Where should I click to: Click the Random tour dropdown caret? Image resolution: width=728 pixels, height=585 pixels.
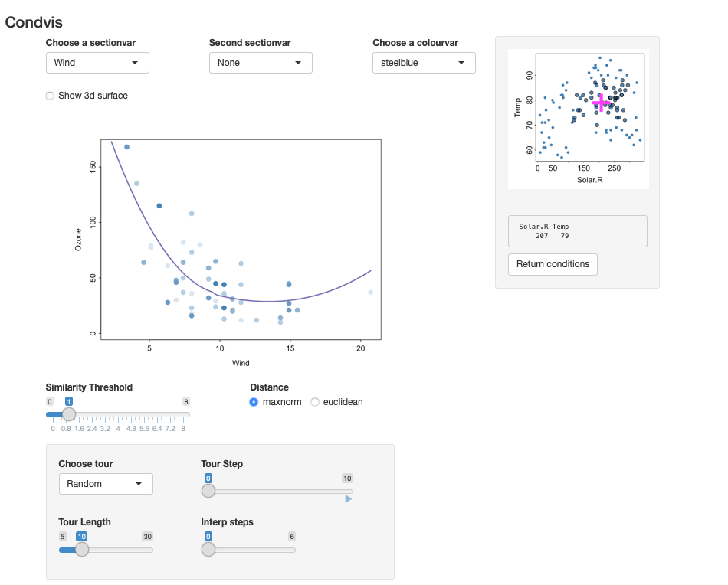point(139,484)
